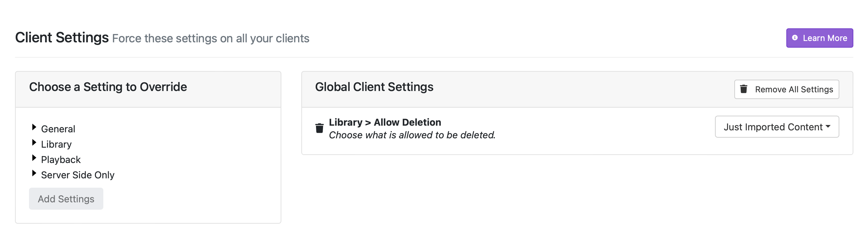868x240 pixels.
Task: Select the Library tree item
Action: [56, 144]
